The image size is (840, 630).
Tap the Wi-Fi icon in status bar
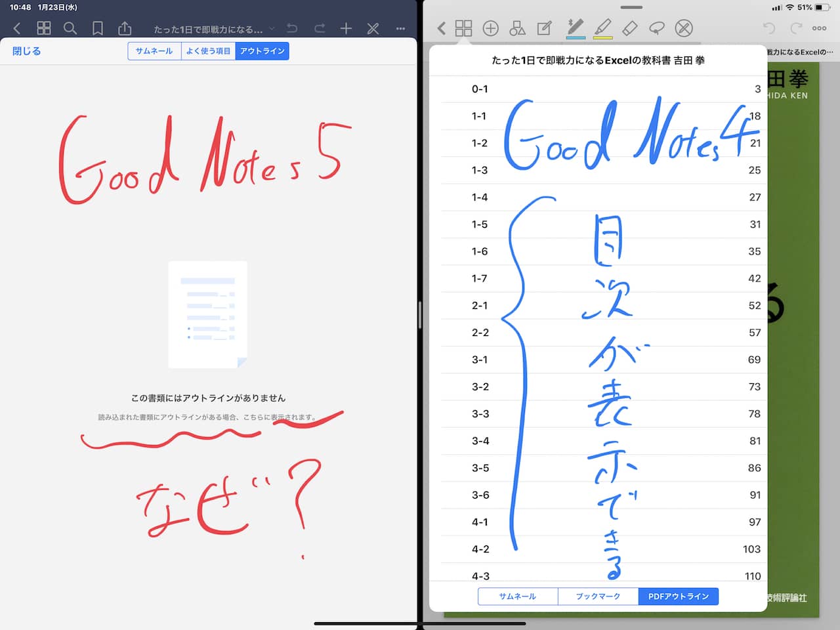pos(789,7)
